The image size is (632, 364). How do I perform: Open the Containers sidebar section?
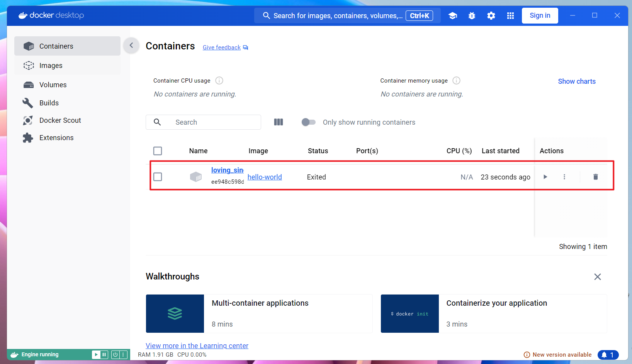(67, 46)
